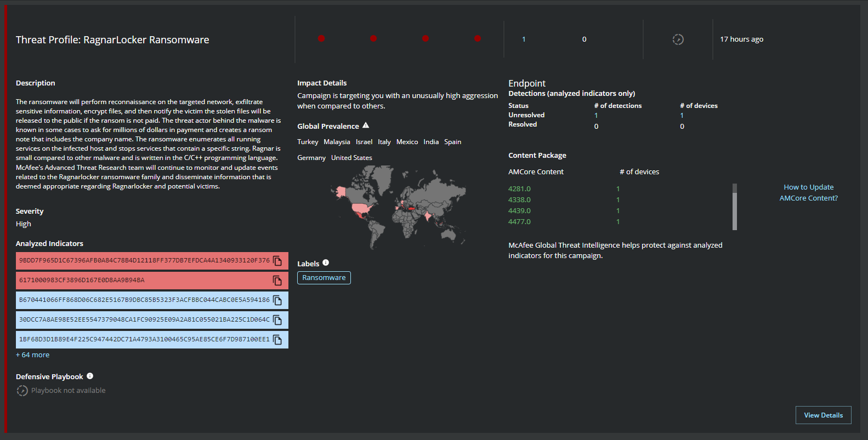Click the world prevalence map
The image size is (868, 440).
398,207
